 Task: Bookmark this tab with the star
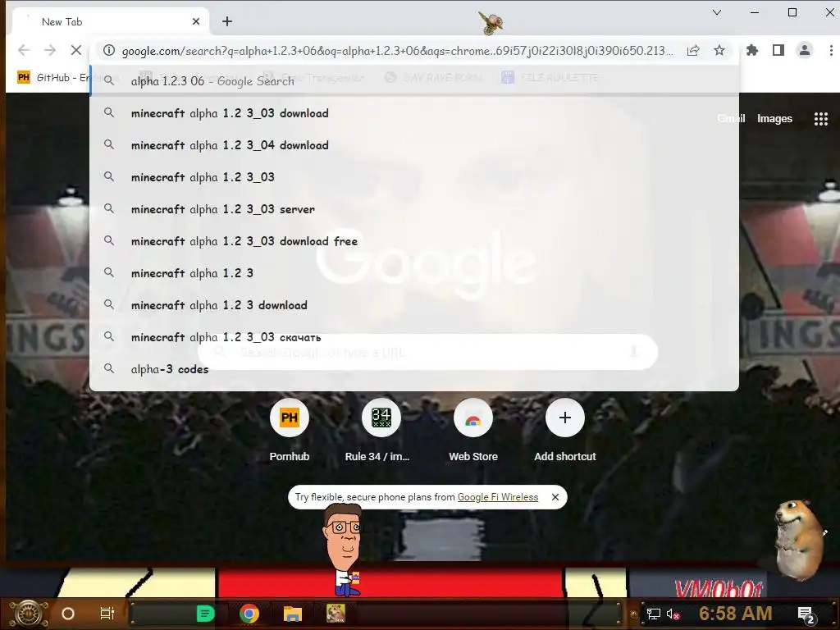coord(719,50)
